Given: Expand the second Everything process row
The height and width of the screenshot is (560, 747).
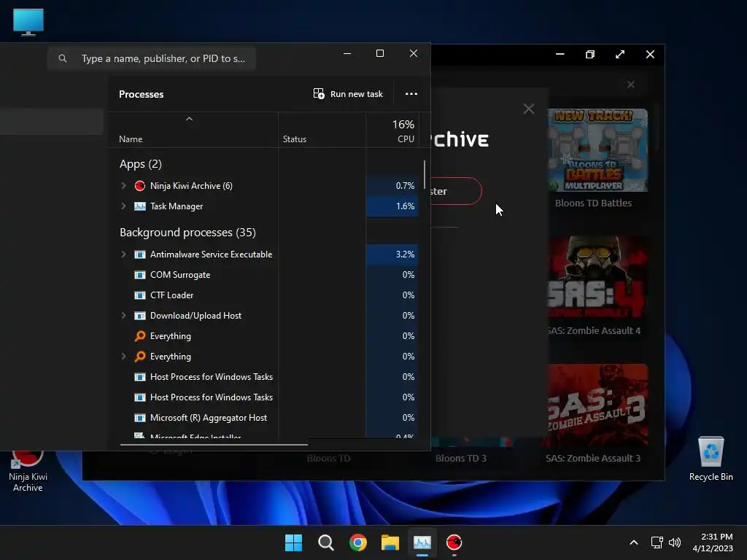Looking at the screenshot, I should (123, 356).
